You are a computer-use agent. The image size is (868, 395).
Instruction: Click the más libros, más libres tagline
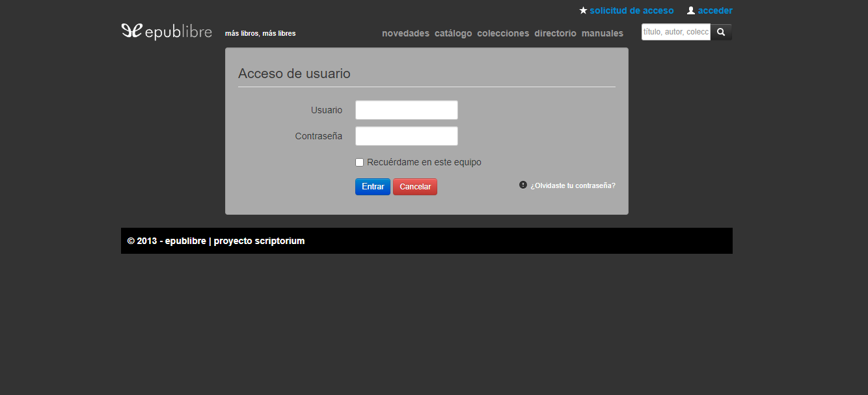point(260,33)
